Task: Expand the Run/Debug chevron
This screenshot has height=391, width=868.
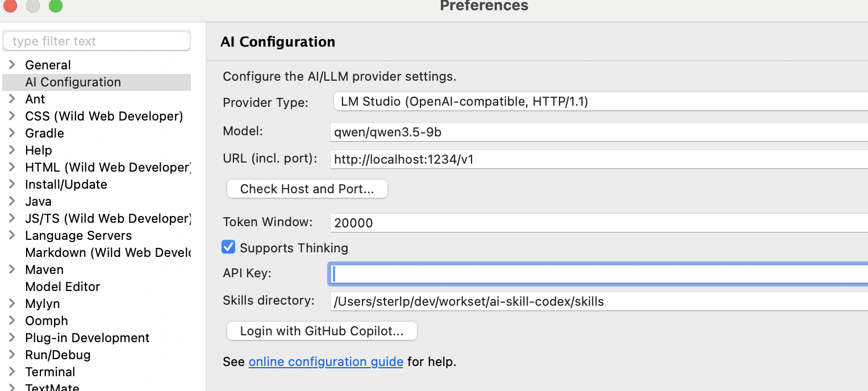Action: point(12,355)
